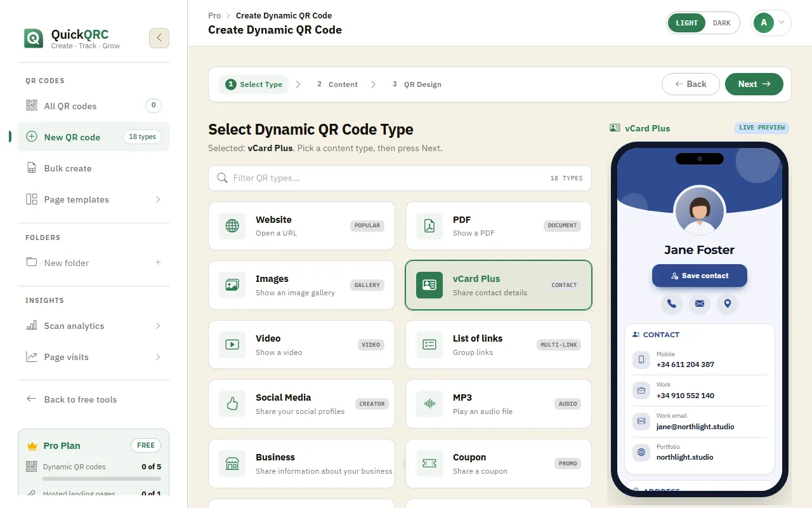Jump to the QR Design step

pyautogui.click(x=417, y=84)
